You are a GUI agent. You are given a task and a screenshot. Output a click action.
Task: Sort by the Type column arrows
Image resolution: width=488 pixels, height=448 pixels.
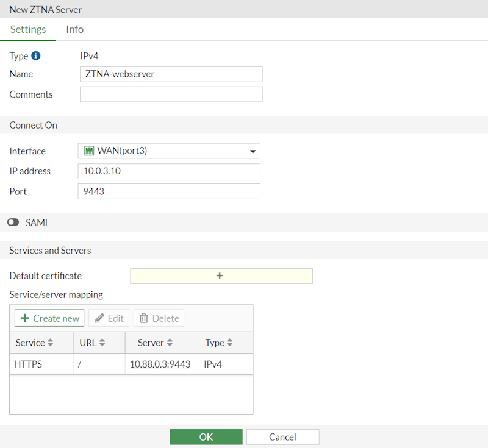click(230, 343)
